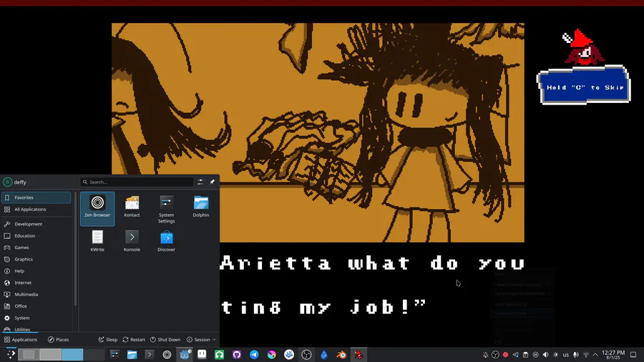Open the colorful circle app in taskbar
644x362 pixels.
(271, 355)
